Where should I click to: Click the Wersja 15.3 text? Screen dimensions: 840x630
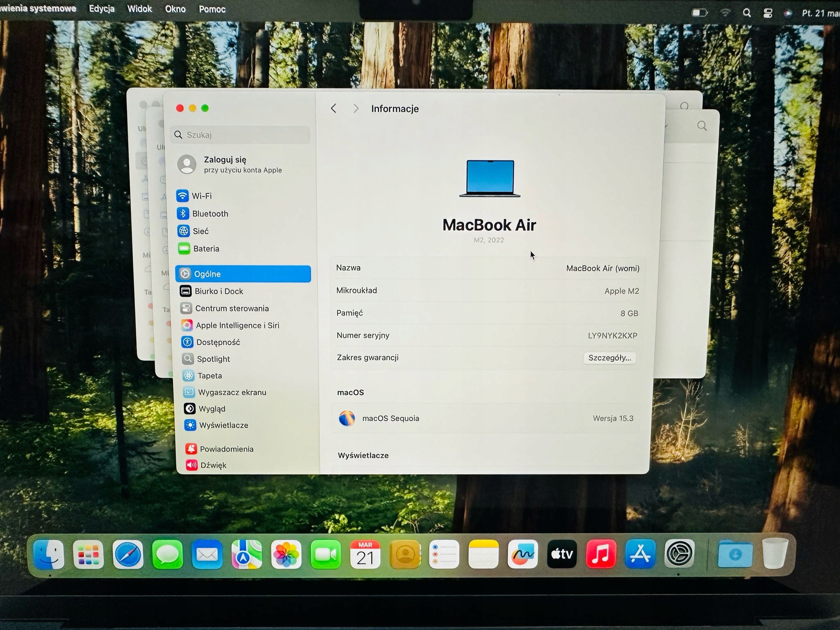613,418
